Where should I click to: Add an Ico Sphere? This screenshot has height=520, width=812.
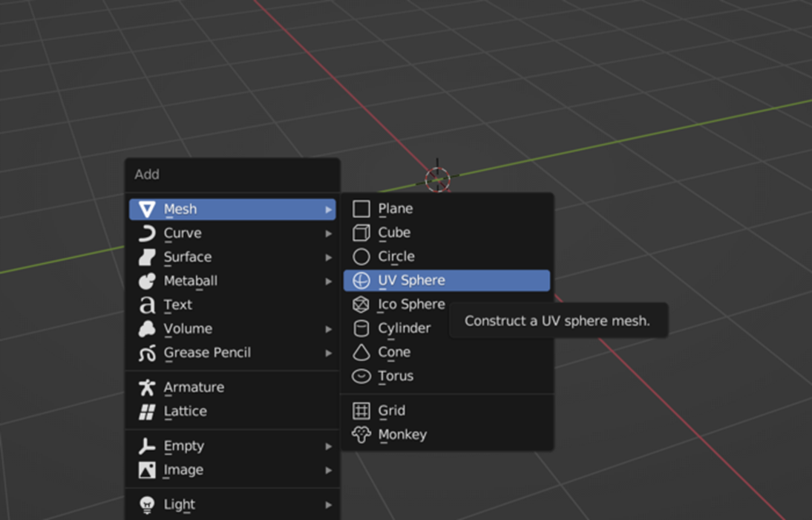(x=410, y=304)
